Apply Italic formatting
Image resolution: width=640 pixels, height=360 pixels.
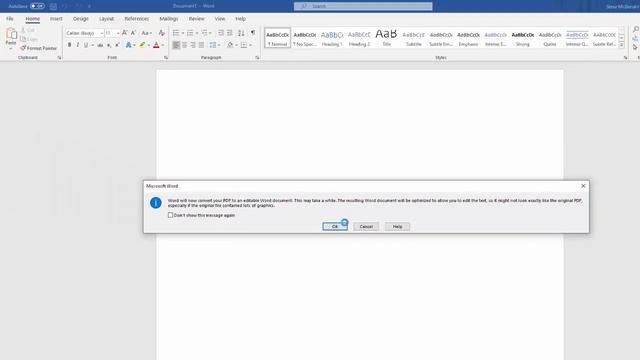78,45
